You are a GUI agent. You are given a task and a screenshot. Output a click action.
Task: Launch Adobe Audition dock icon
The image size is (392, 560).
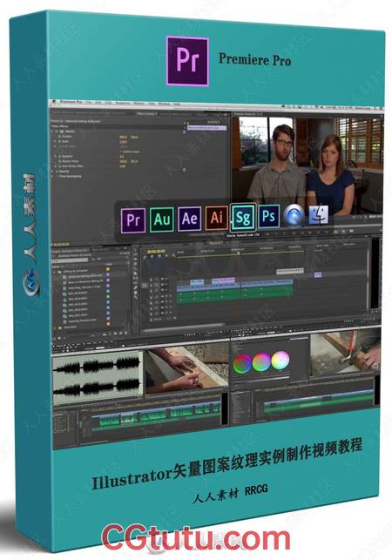(161, 219)
